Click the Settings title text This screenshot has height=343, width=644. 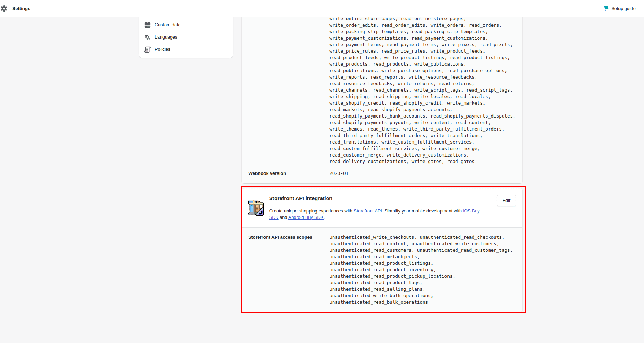[x=21, y=9]
